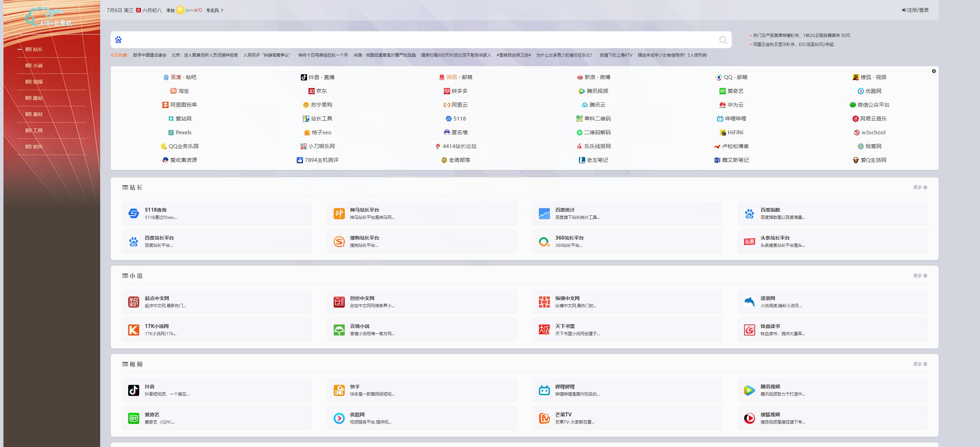Open the 优酷网 card icon in 视频 section
The image size is (980, 447).
tap(339, 418)
